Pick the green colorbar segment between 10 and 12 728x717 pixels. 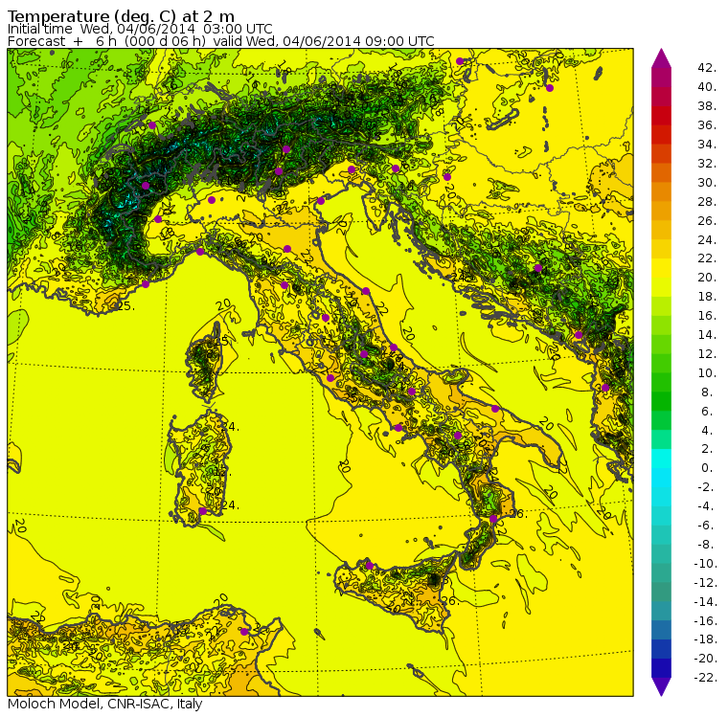[x=661, y=363]
